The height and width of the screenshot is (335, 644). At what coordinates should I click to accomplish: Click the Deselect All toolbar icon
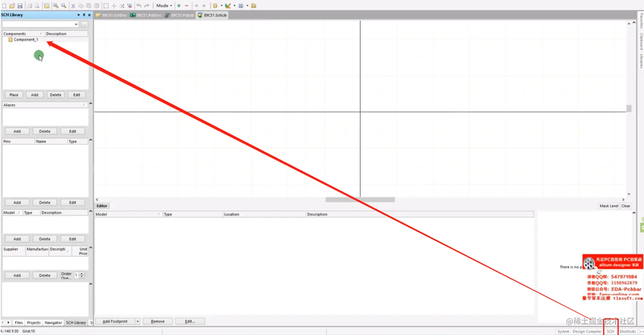click(x=122, y=6)
